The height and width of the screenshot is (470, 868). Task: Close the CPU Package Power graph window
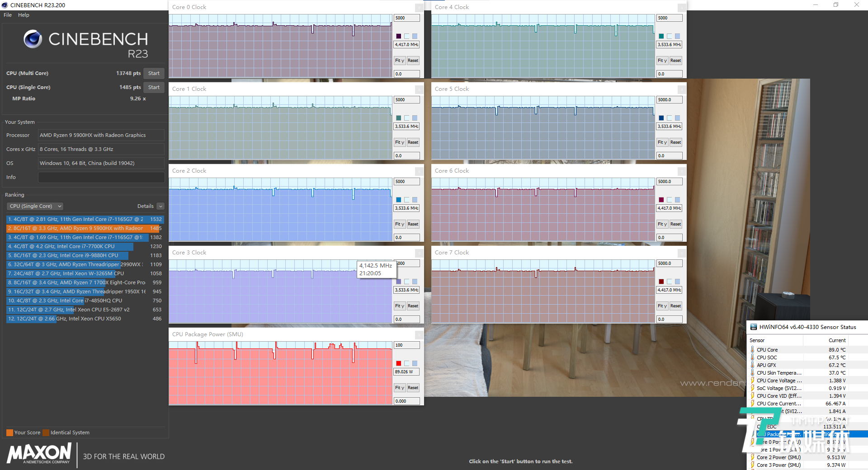tap(419, 335)
